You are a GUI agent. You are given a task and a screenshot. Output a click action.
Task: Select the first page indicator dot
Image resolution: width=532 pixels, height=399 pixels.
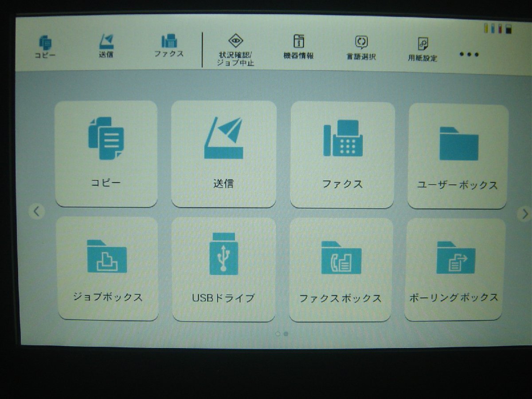(278, 333)
